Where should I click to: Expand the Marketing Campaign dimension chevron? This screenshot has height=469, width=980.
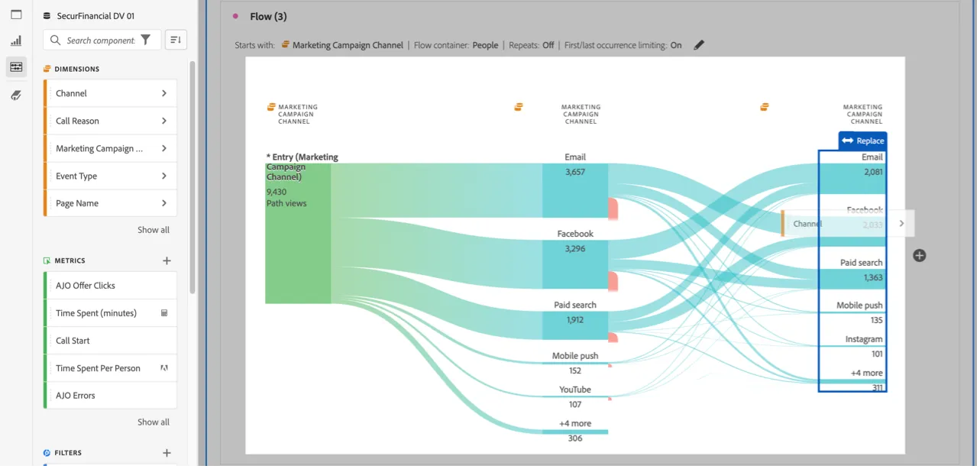click(x=164, y=148)
